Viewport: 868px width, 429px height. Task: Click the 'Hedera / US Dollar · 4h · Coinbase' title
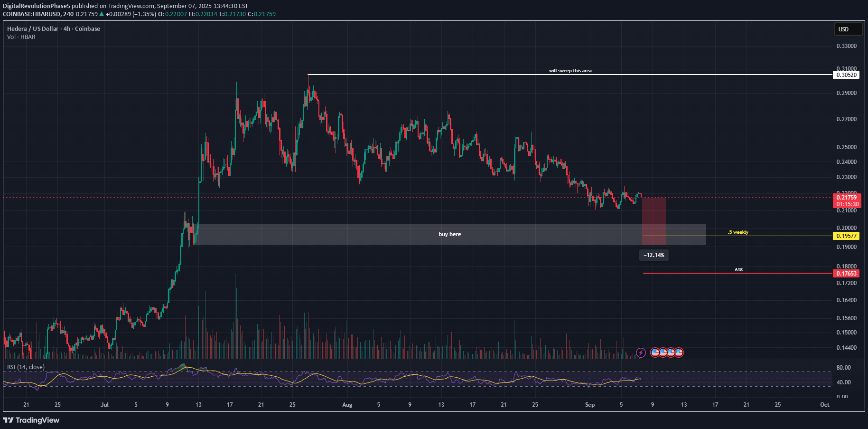click(x=54, y=29)
